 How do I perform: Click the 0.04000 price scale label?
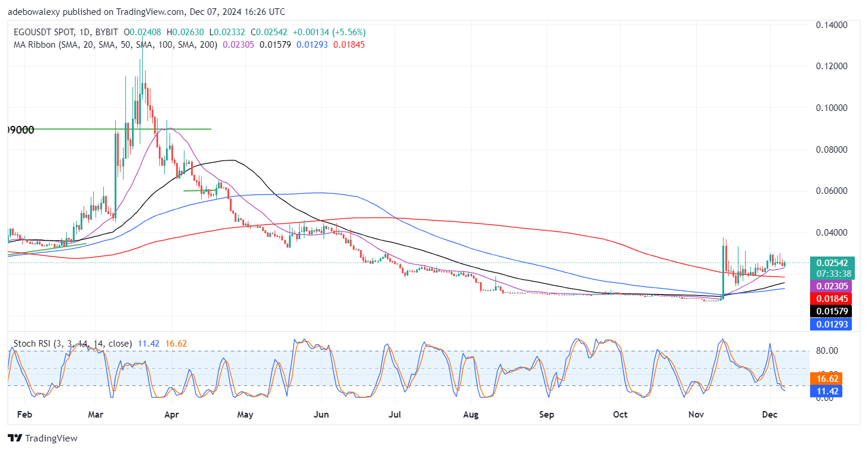[832, 233]
